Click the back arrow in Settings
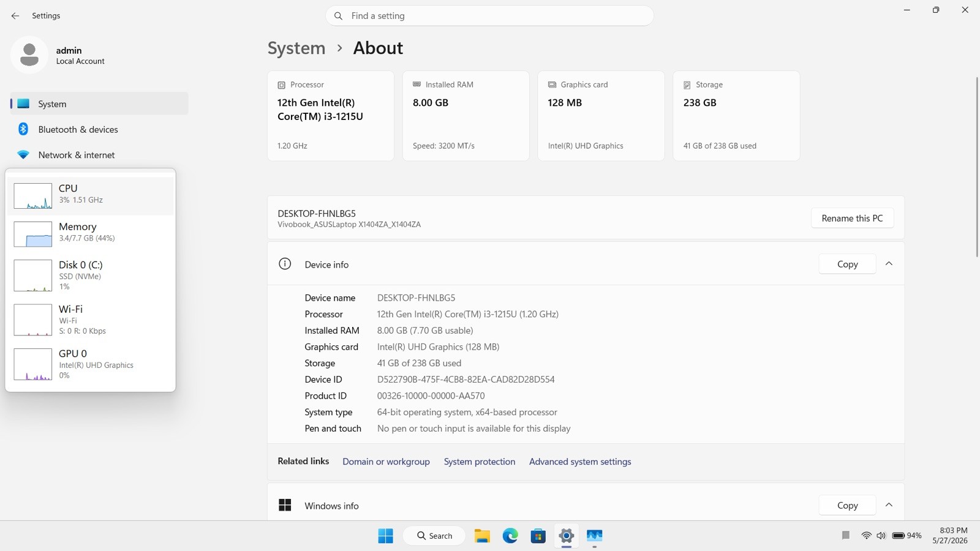 (15, 16)
